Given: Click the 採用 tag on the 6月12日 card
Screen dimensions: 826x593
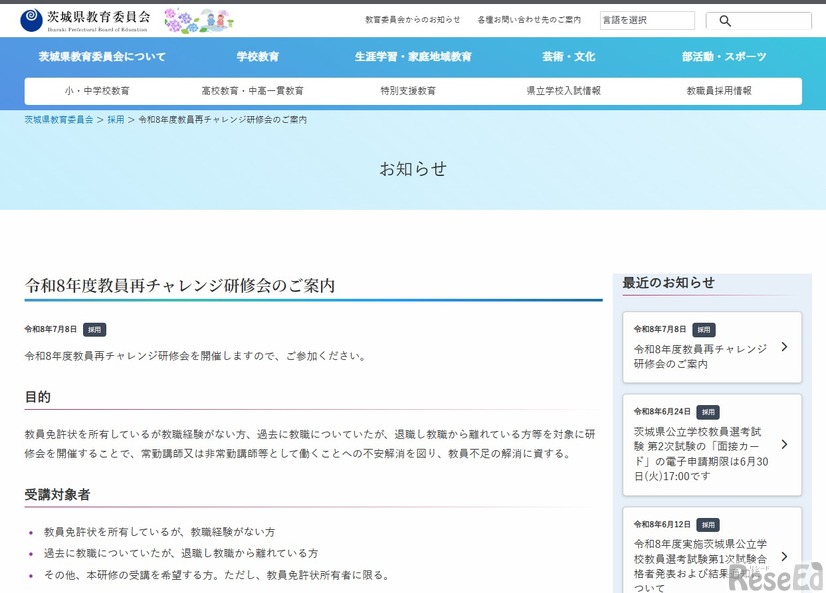Looking at the screenshot, I should [708, 525].
